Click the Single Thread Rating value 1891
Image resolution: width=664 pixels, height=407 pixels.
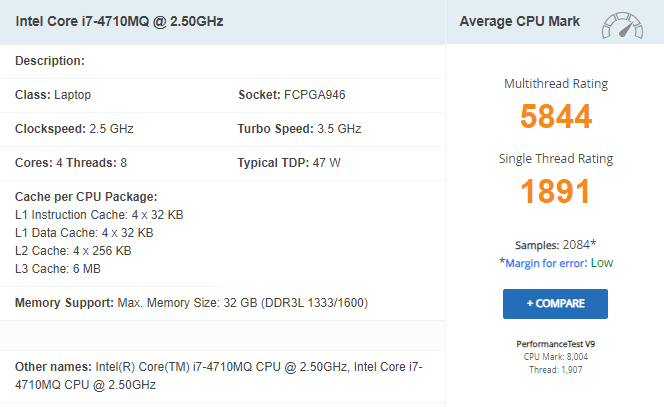tap(555, 191)
